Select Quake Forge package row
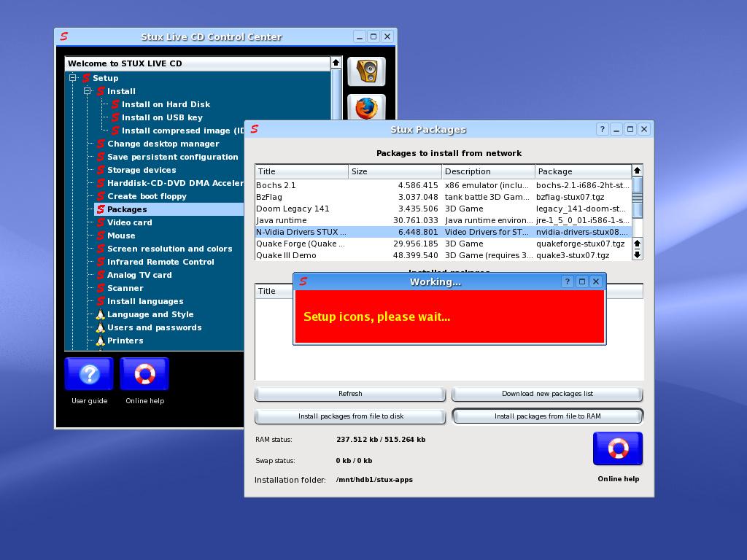 (x=443, y=244)
